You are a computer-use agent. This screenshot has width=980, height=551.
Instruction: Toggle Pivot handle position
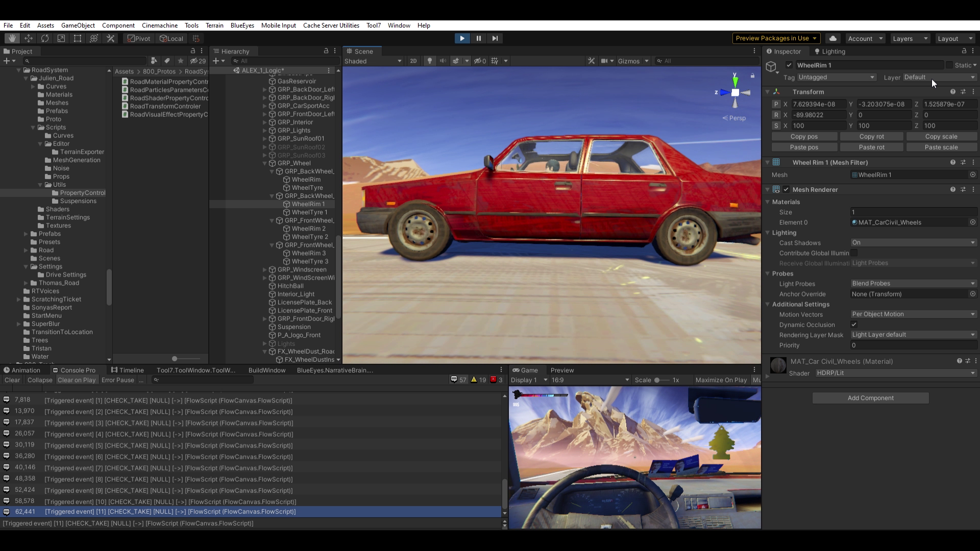pyautogui.click(x=139, y=38)
